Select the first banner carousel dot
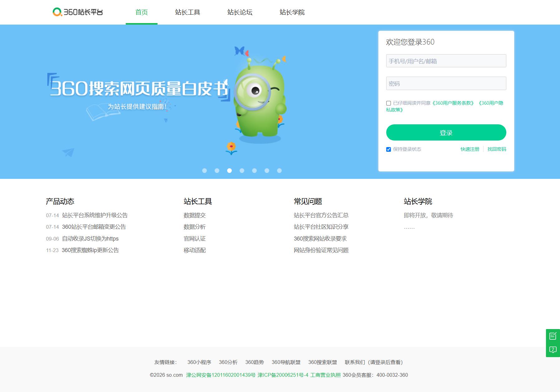 (205, 170)
